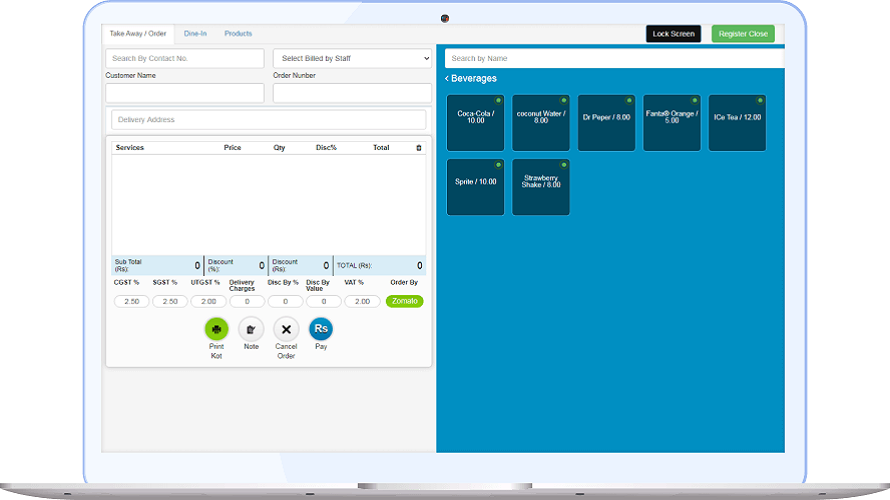Focus the Search by Name product field
The height and width of the screenshot is (500, 890).
click(615, 58)
